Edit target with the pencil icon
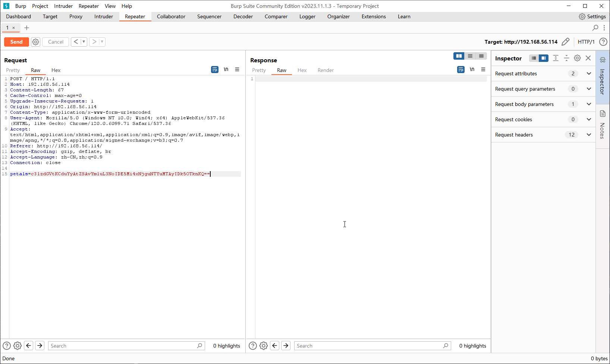 click(565, 42)
